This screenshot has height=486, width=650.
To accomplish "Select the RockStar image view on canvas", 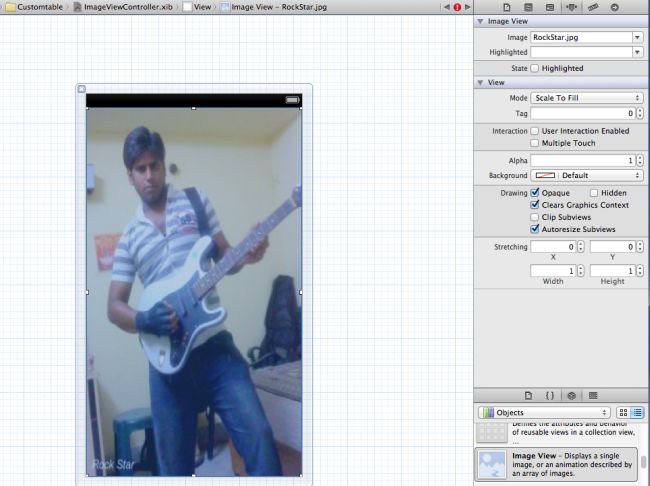I will click(x=194, y=292).
